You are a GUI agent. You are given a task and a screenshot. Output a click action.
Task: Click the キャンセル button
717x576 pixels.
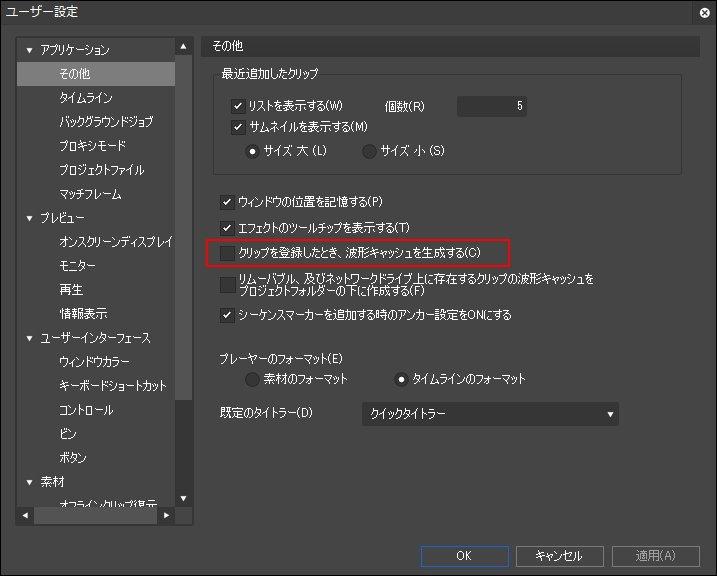coord(560,556)
